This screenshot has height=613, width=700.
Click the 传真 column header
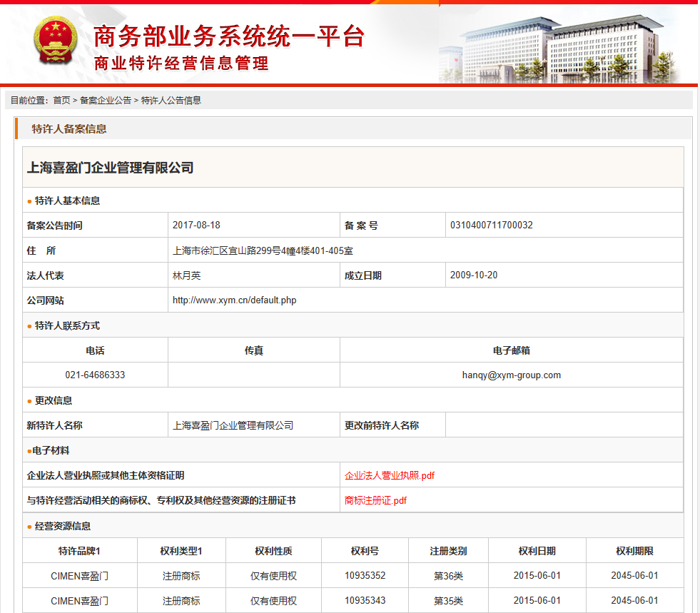click(x=253, y=350)
